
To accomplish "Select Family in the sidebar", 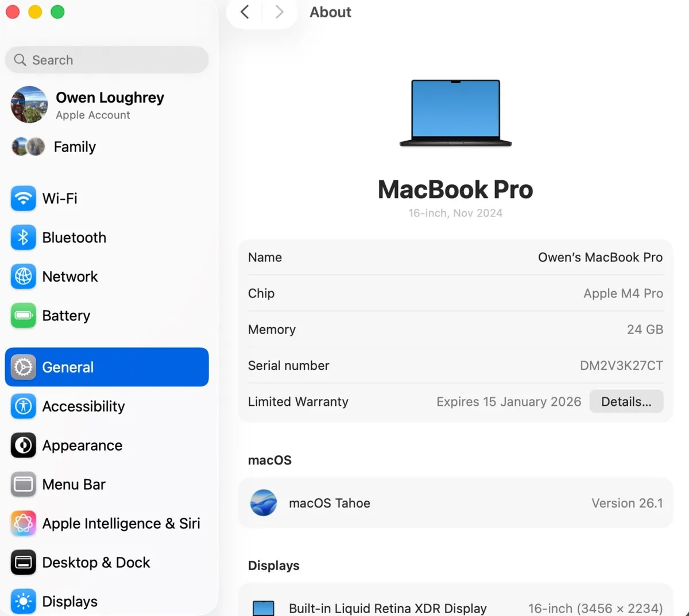I will point(75,146).
